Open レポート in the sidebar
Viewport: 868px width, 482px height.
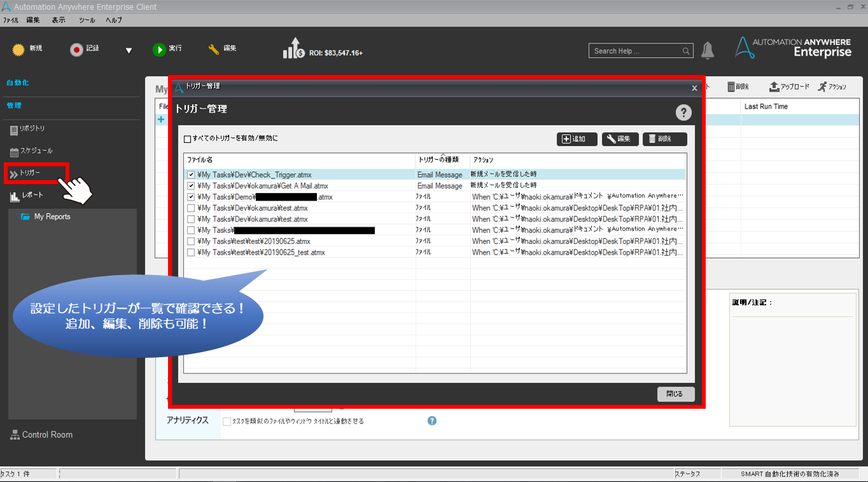(27, 195)
